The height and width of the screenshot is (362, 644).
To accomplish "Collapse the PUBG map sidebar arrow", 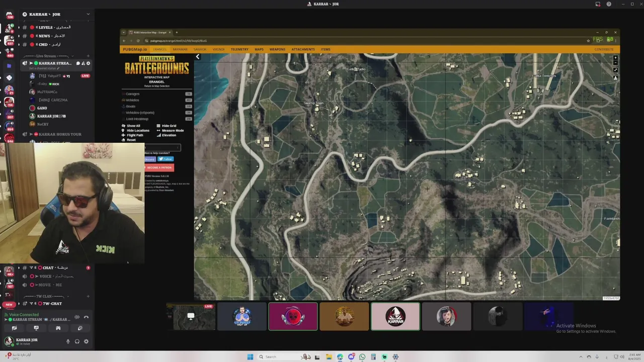I will (x=198, y=57).
